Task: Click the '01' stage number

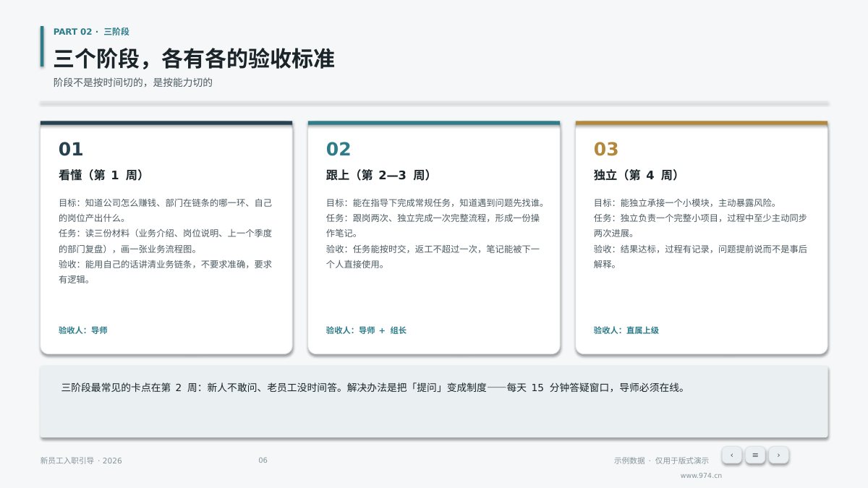Action: tap(71, 149)
